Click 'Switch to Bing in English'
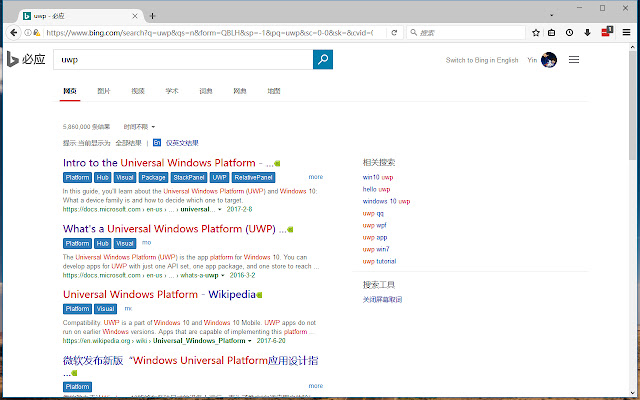 coord(482,60)
